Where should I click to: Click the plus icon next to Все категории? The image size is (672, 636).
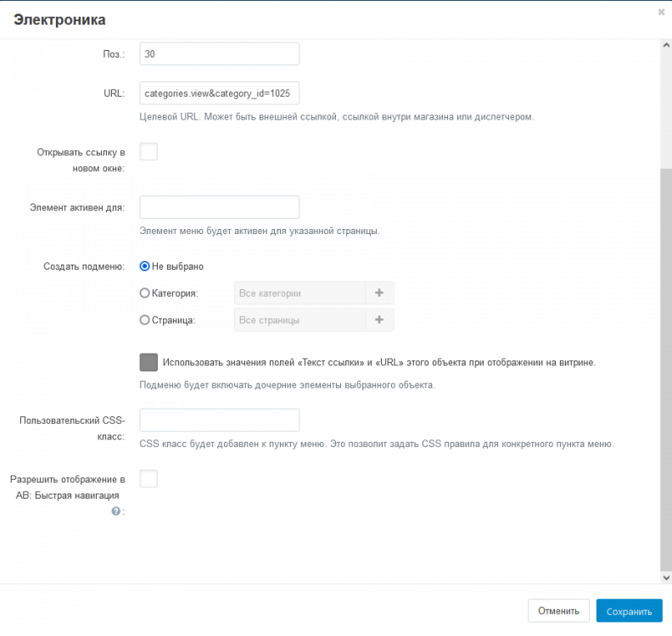(379, 293)
